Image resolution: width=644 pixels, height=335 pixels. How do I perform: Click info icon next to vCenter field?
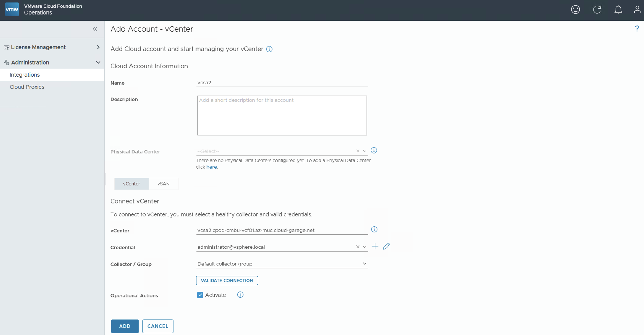pyautogui.click(x=374, y=230)
